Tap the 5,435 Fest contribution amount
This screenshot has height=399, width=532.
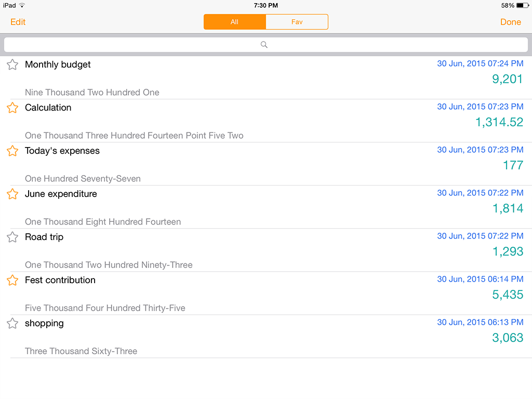pyautogui.click(x=507, y=295)
